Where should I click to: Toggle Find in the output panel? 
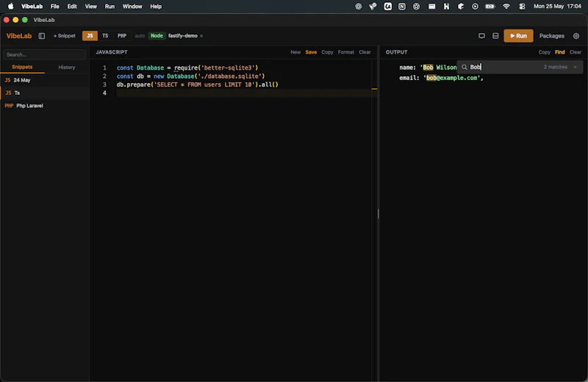(x=560, y=52)
